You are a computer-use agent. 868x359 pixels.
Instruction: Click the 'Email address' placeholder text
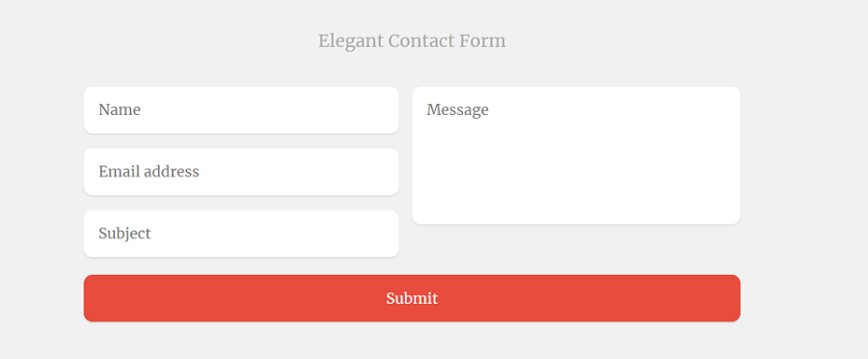pyautogui.click(x=149, y=172)
